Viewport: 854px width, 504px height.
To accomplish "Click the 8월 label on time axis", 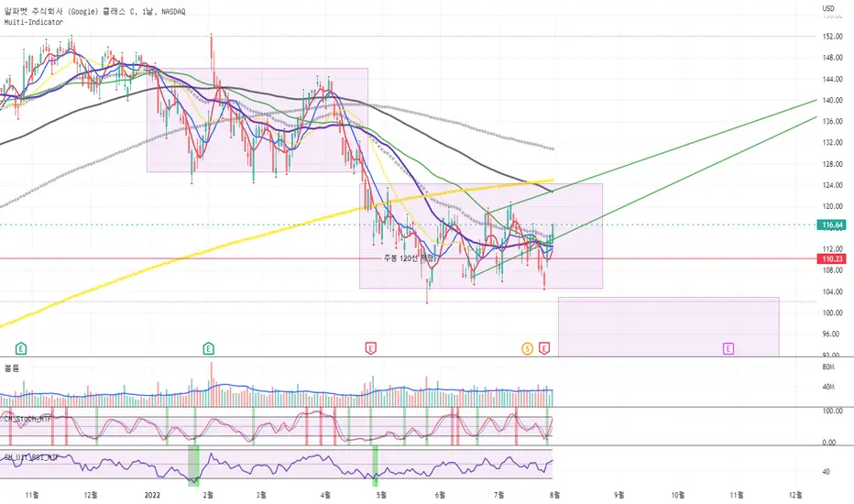I will [554, 495].
